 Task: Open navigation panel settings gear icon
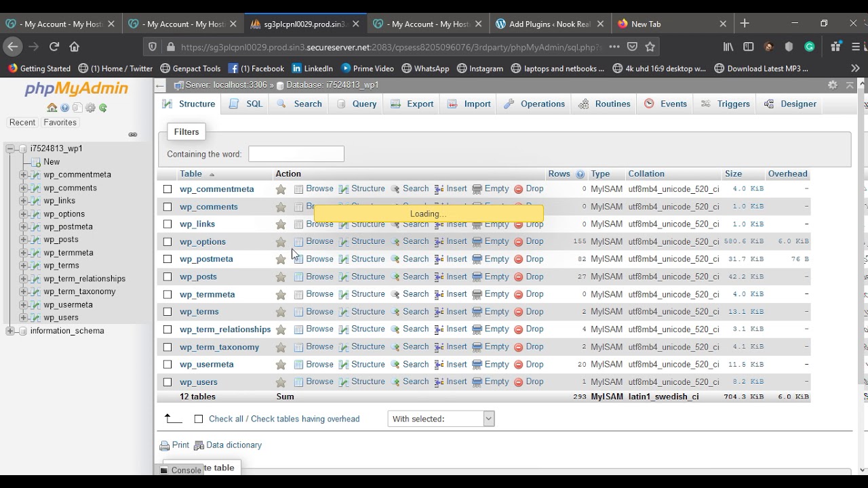pos(90,108)
